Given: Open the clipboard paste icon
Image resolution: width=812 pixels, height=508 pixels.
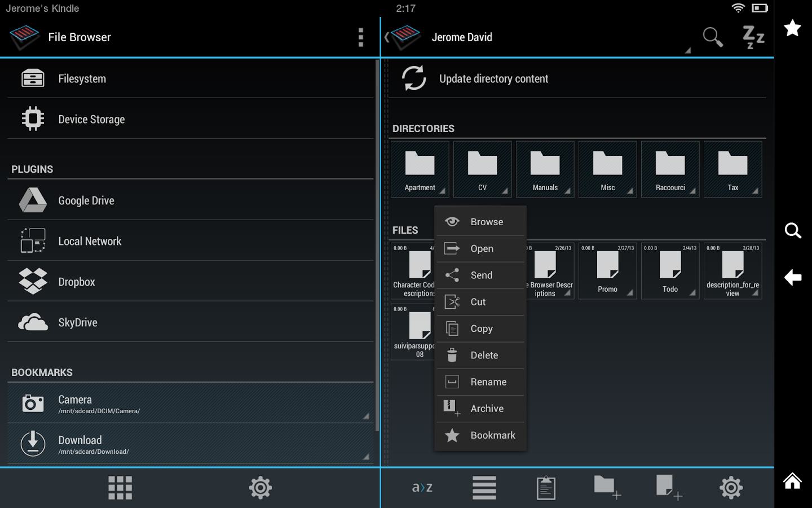Looking at the screenshot, I should pos(546,488).
